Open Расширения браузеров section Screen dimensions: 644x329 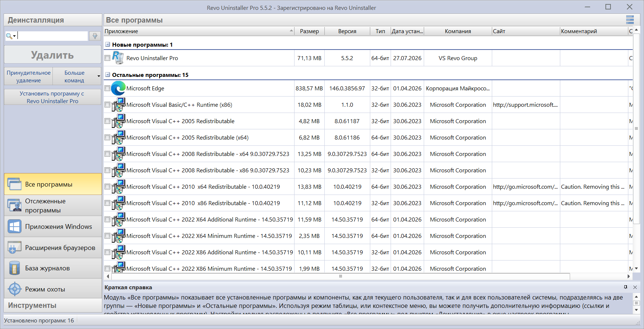click(x=53, y=248)
